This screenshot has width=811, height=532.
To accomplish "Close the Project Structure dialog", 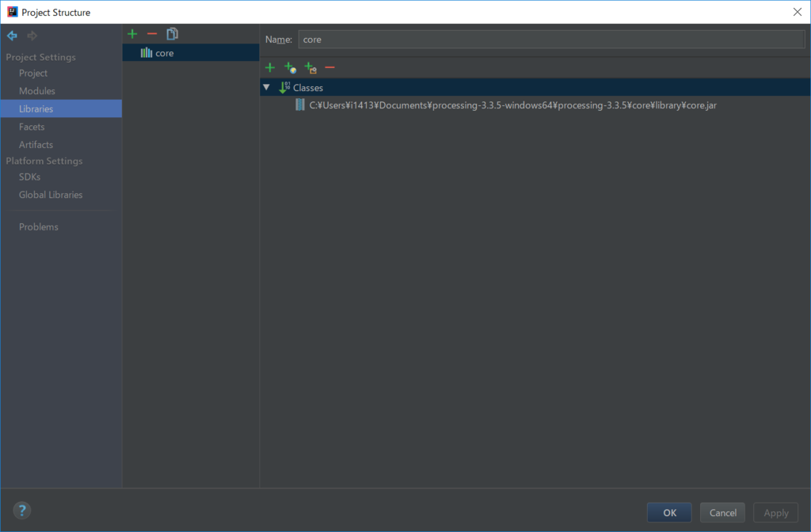I will click(797, 12).
